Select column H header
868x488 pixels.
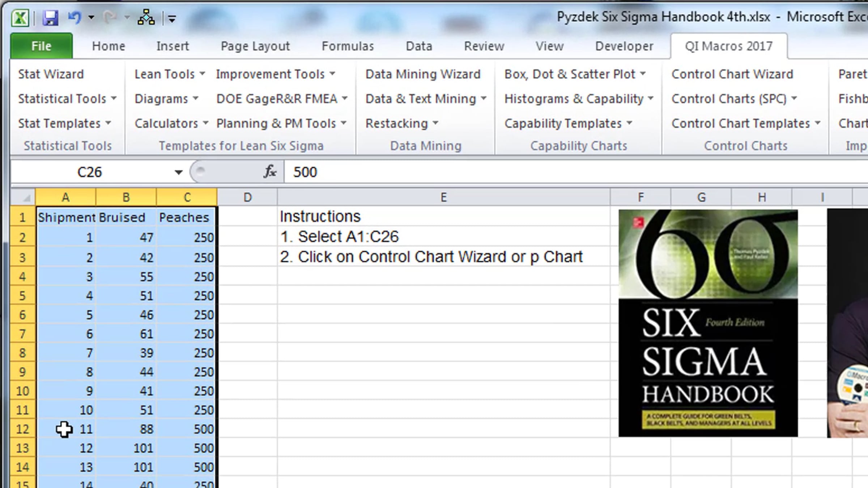(x=762, y=197)
